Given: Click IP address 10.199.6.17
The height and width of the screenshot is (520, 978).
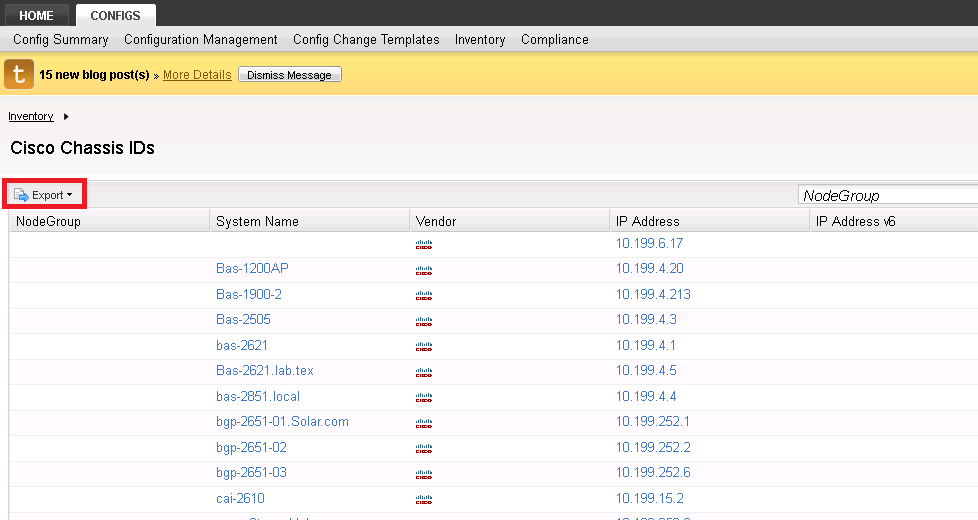Looking at the screenshot, I should coord(649,243).
